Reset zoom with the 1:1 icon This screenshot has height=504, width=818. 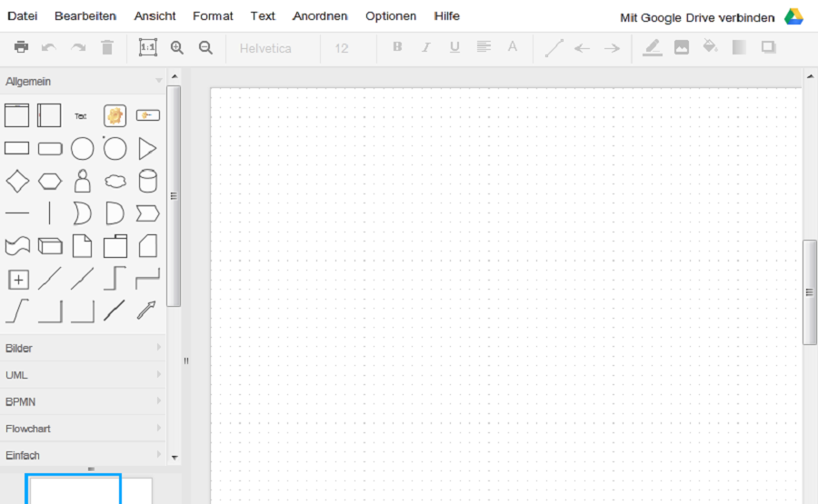[x=147, y=47]
